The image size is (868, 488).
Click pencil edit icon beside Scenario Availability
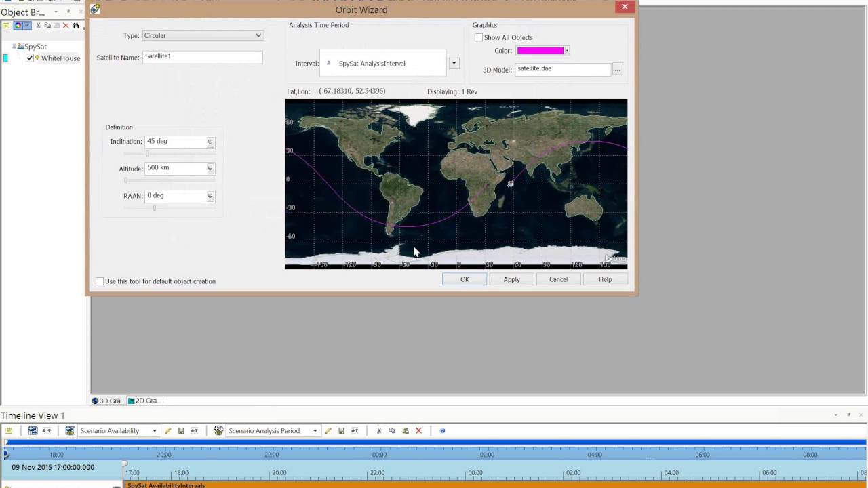167,431
